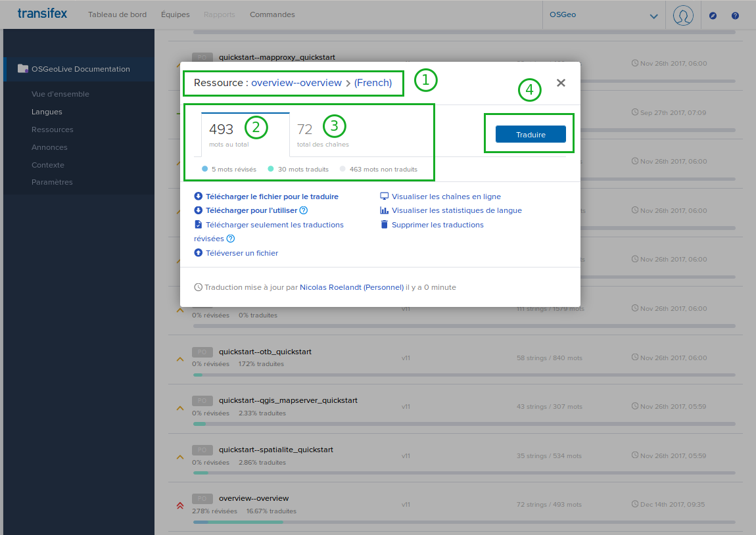The height and width of the screenshot is (535, 756).
Task: Select the 493 mots au total tab
Action: (x=245, y=134)
